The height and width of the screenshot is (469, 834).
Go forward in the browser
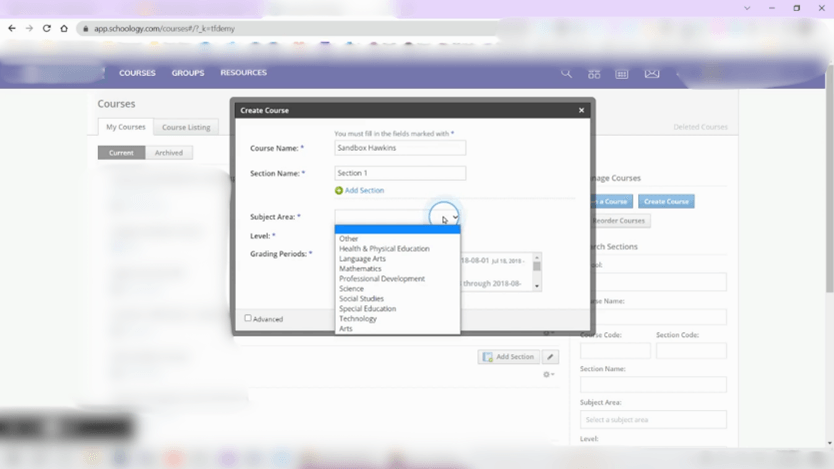(29, 28)
